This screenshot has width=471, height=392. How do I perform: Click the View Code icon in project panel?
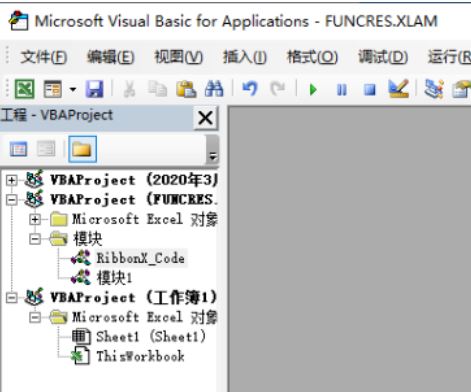coord(18,149)
